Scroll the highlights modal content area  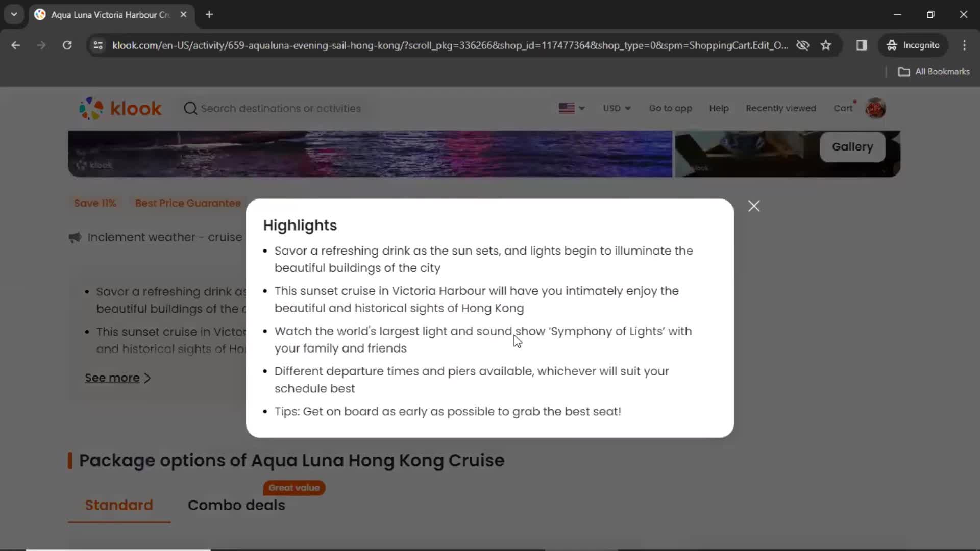(490, 330)
